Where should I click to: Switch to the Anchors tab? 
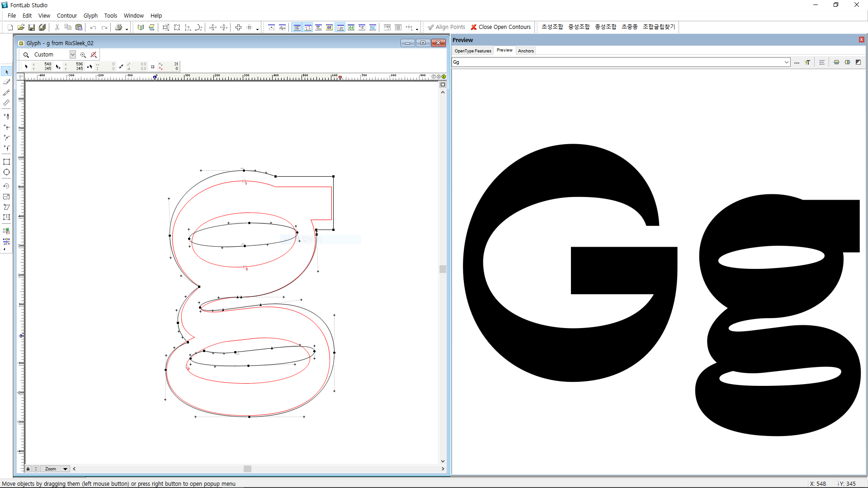[526, 51]
